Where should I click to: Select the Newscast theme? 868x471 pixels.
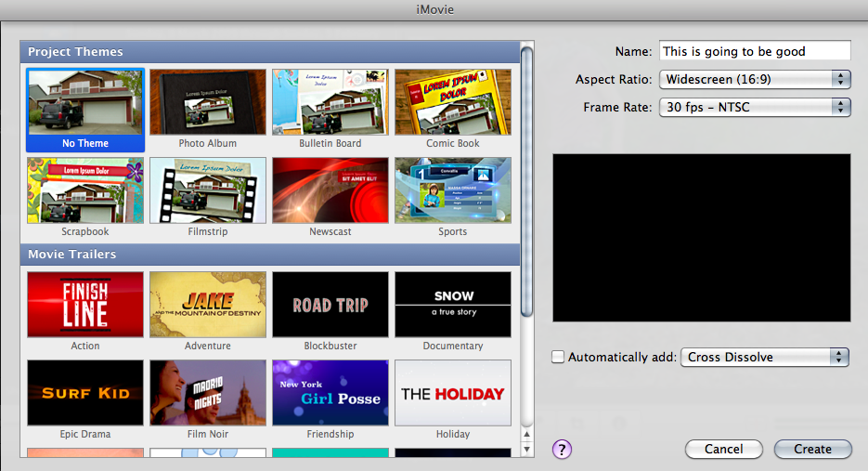coord(330,190)
